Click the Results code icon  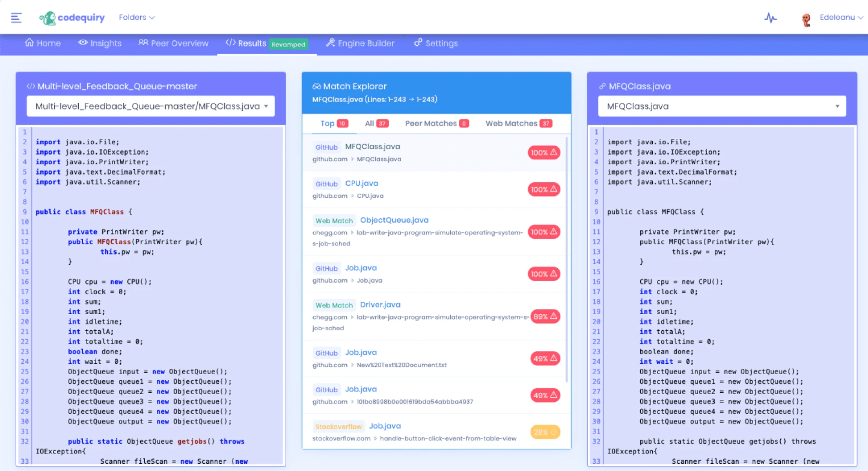[231, 43]
